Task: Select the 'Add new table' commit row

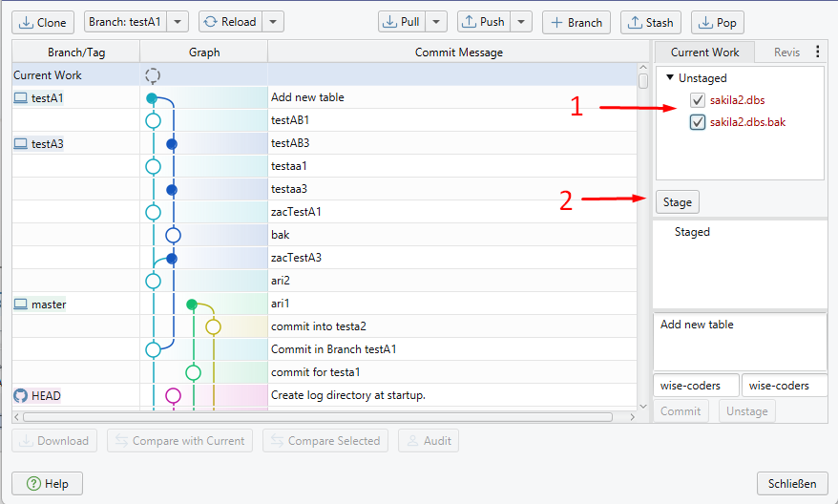Action: point(325,97)
